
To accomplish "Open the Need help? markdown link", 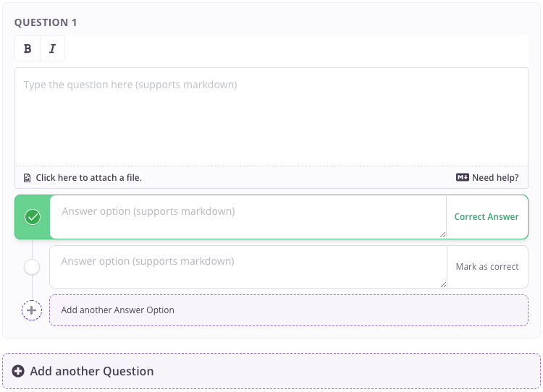I will click(495, 178).
